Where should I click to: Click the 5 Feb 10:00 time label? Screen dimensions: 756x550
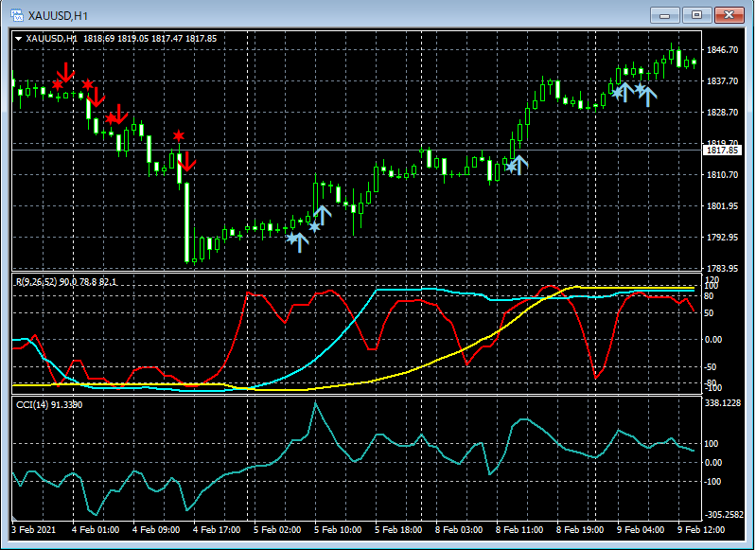click(x=338, y=530)
